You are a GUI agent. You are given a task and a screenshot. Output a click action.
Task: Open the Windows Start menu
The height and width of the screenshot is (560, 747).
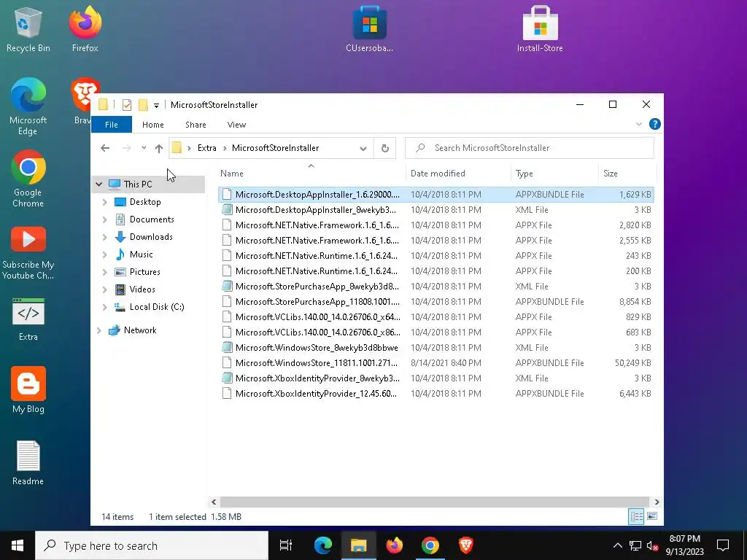[x=18, y=545]
